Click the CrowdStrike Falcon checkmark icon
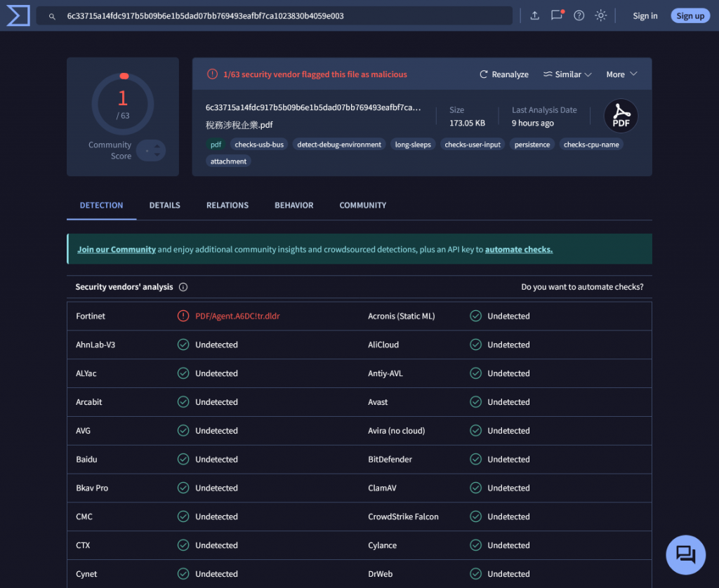This screenshot has height=588, width=719. (x=476, y=516)
